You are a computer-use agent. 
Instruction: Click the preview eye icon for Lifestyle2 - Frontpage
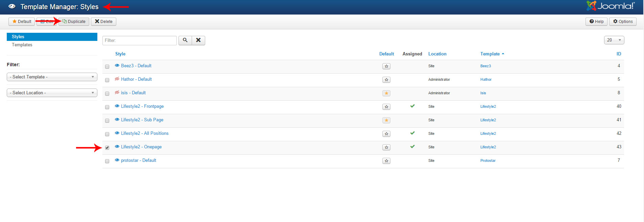[117, 106]
